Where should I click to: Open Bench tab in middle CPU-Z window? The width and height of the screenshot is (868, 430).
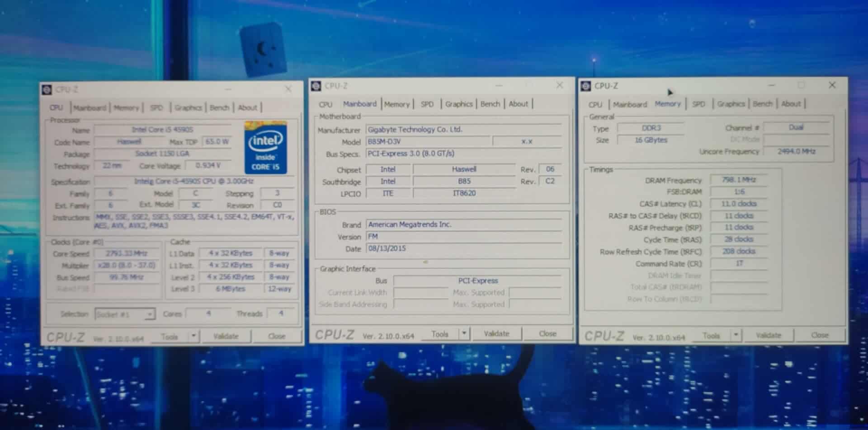click(490, 104)
